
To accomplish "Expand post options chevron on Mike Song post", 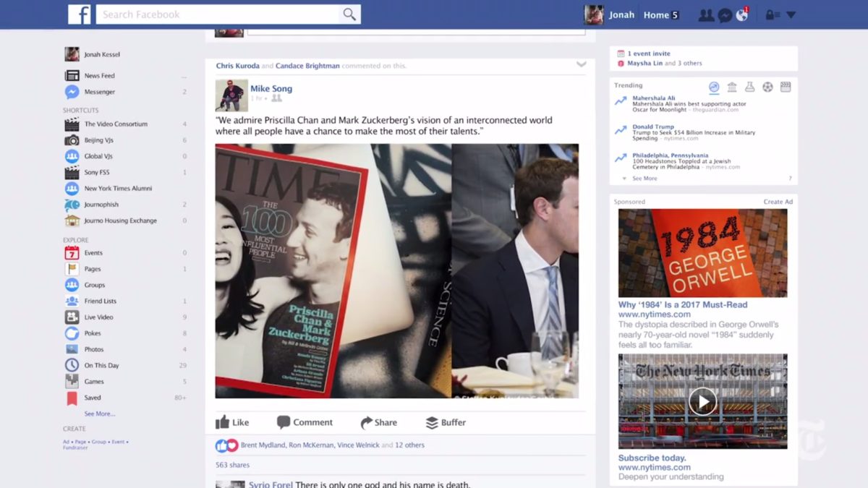I will coord(581,64).
